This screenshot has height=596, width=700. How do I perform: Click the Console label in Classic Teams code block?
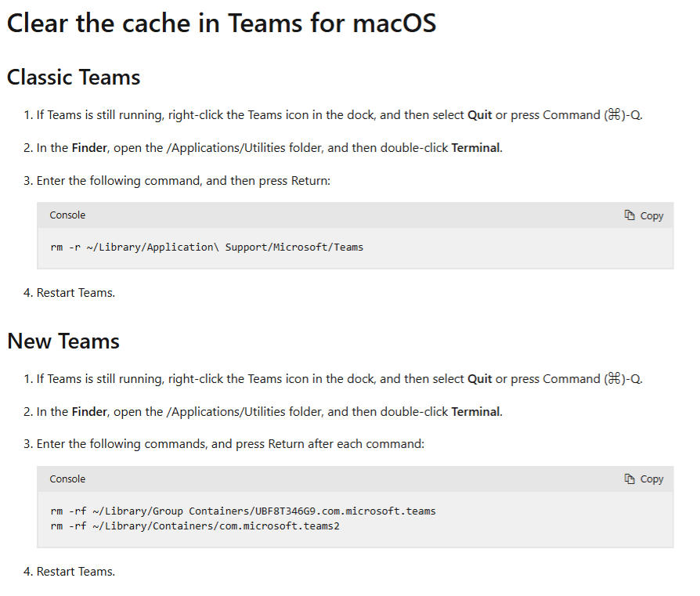coord(67,215)
